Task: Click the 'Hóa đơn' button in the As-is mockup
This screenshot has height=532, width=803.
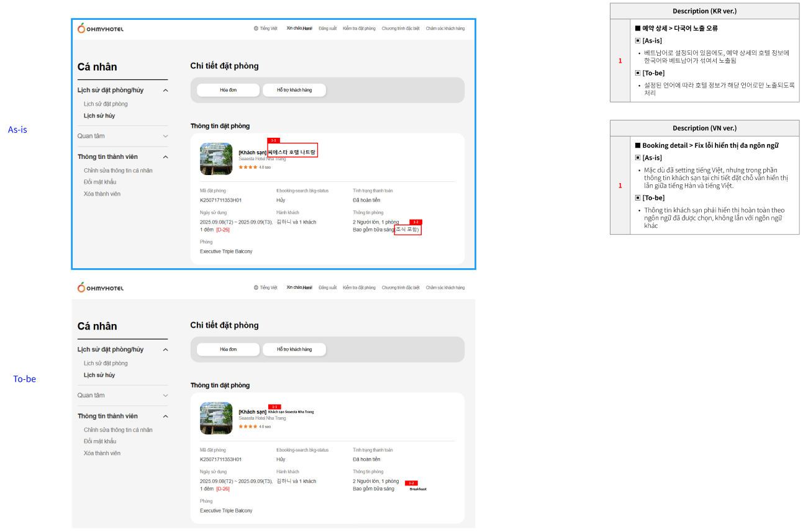Action: coord(228,90)
